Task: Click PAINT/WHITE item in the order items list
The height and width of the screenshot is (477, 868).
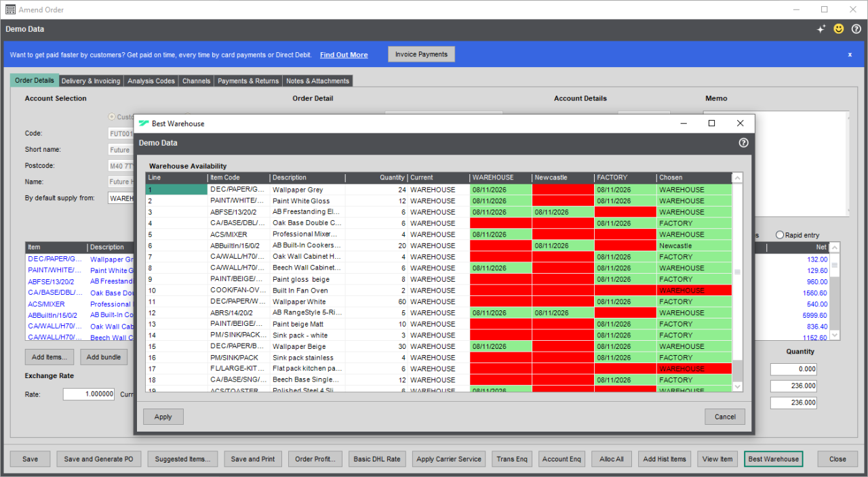Action: tap(56, 270)
